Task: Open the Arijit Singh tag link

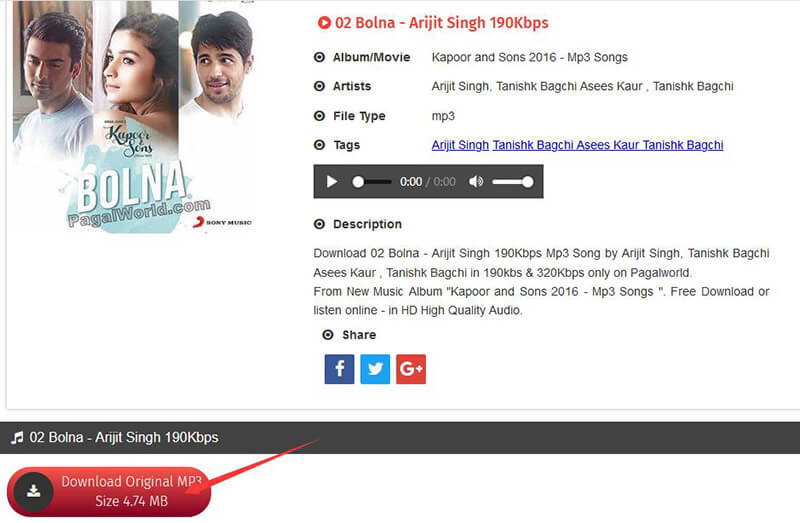Action: (460, 145)
